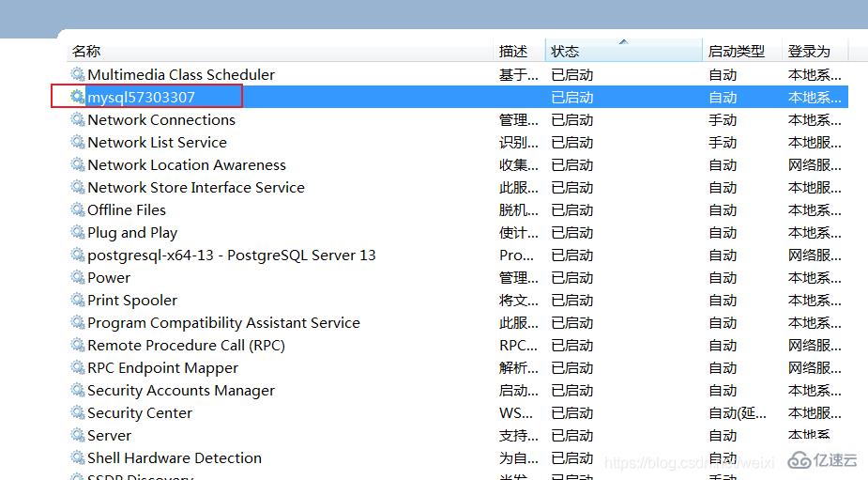Viewport: 868px width, 480px height.
Task: Click the 已启动 status of Power
Action: pyautogui.click(x=571, y=278)
